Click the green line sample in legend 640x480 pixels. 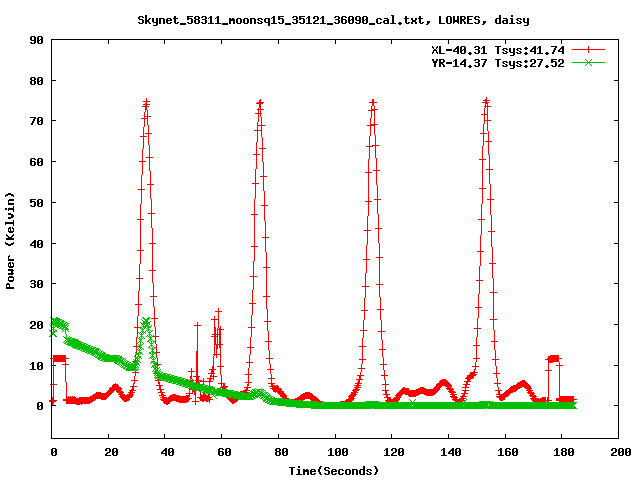pyautogui.click(x=588, y=62)
